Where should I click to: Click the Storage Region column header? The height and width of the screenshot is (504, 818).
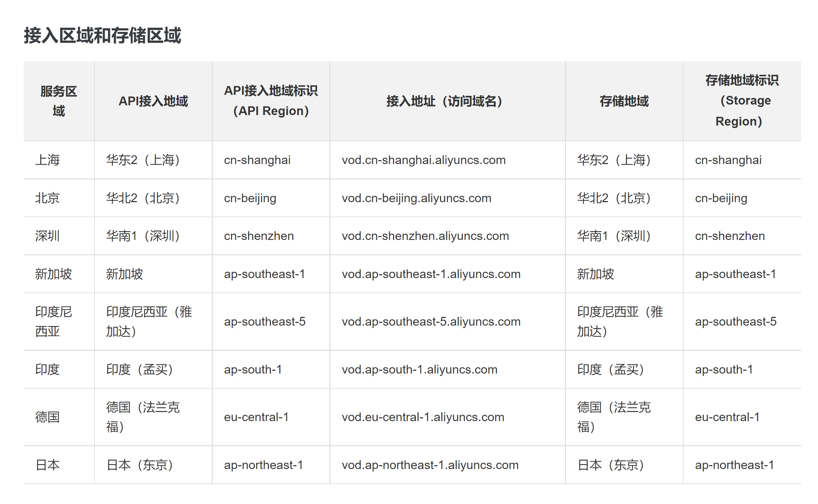coord(741,101)
